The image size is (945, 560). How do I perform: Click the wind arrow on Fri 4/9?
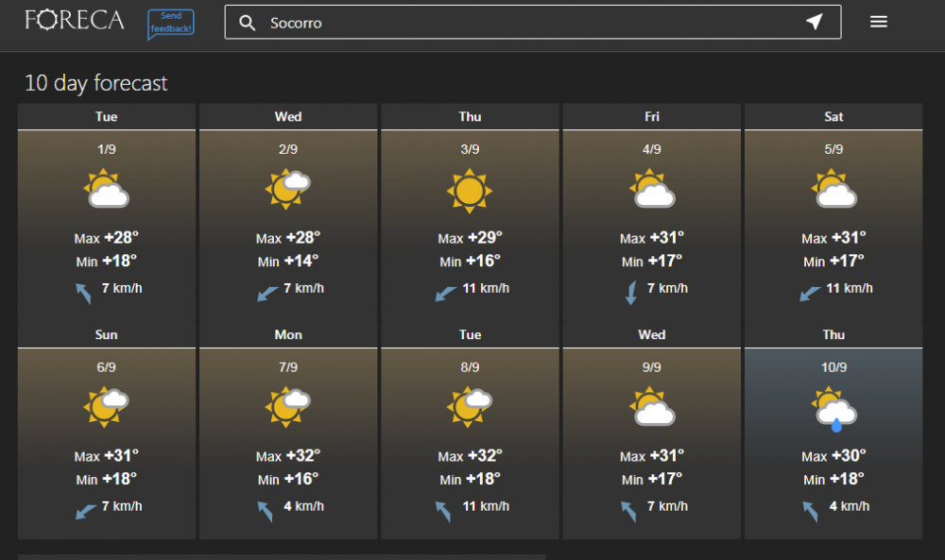(631, 292)
